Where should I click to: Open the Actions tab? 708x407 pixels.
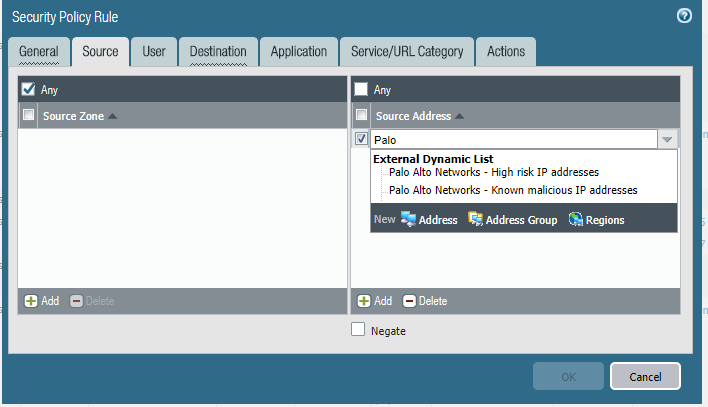(506, 52)
